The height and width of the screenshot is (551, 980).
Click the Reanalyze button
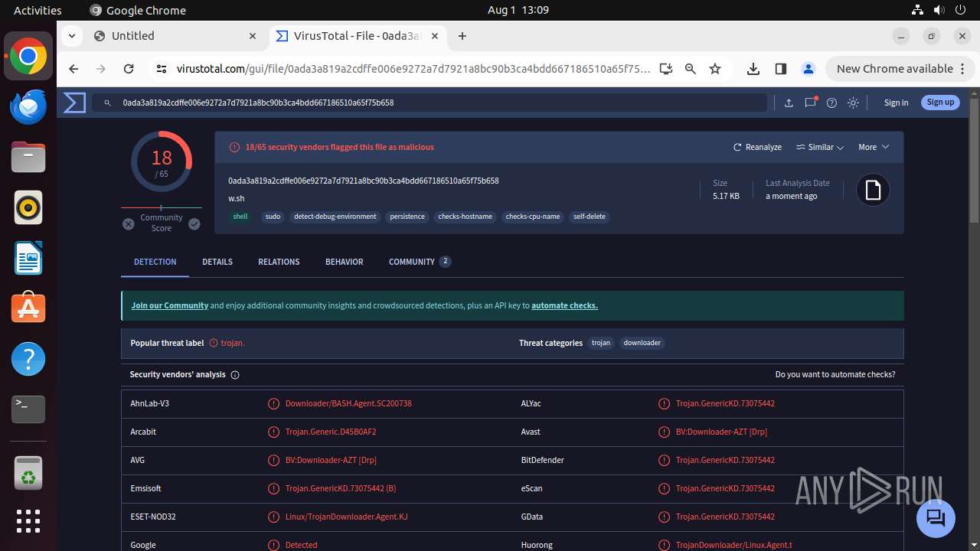pos(757,147)
